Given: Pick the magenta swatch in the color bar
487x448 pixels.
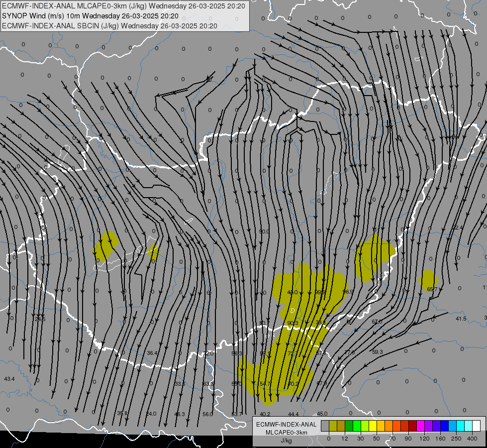Looking at the screenshot, I should coord(421,426).
